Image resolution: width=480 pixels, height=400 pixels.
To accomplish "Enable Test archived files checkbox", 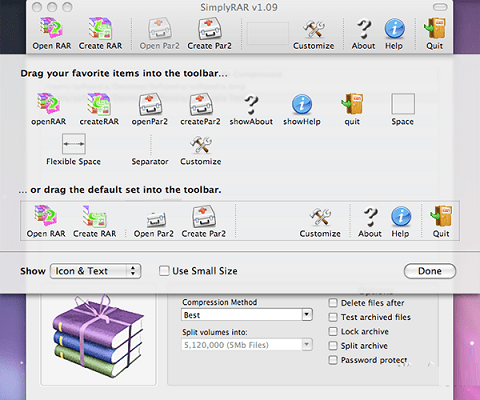I will point(333,317).
